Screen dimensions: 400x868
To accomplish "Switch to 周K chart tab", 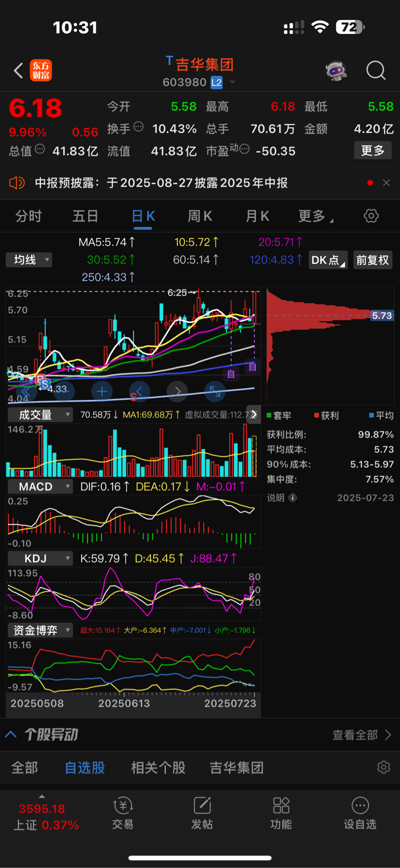I will [200, 216].
